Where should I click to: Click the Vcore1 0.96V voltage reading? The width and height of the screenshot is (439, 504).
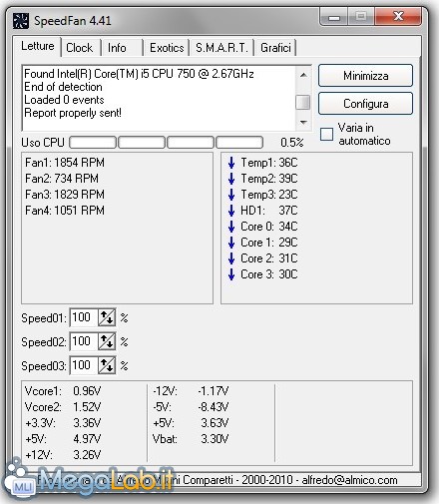tap(63, 391)
